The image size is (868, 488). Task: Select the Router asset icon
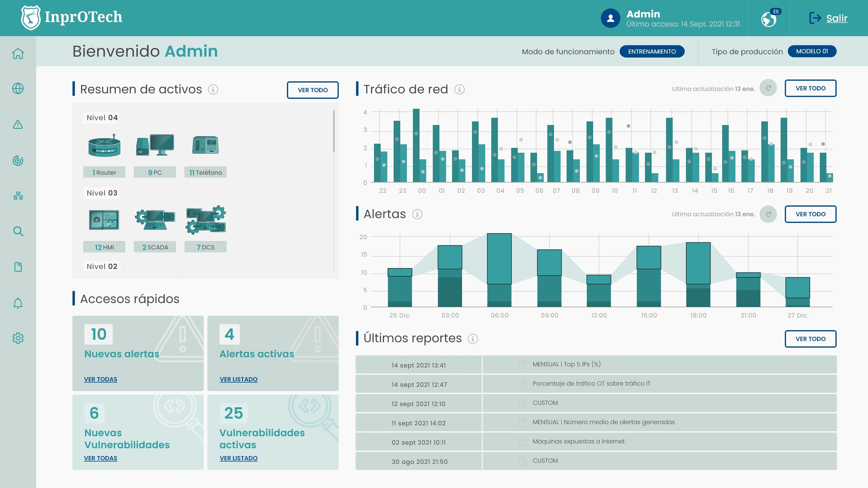(104, 146)
